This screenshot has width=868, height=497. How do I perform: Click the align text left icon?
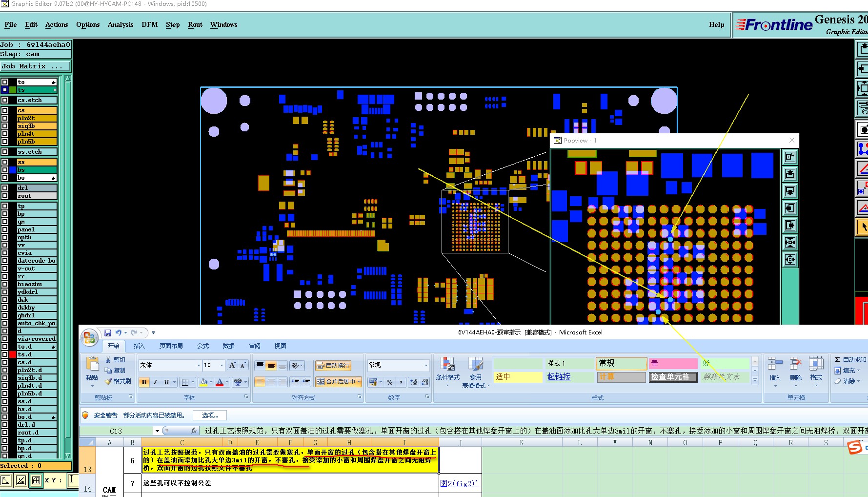tap(260, 382)
